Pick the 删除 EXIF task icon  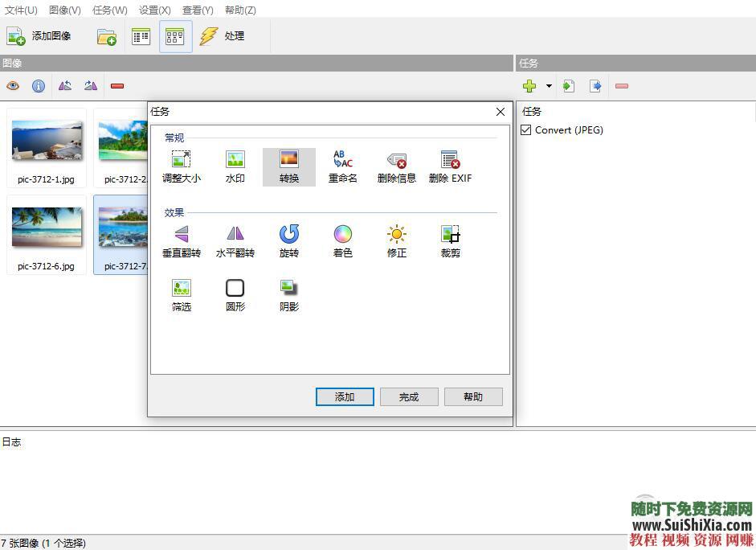[450, 160]
